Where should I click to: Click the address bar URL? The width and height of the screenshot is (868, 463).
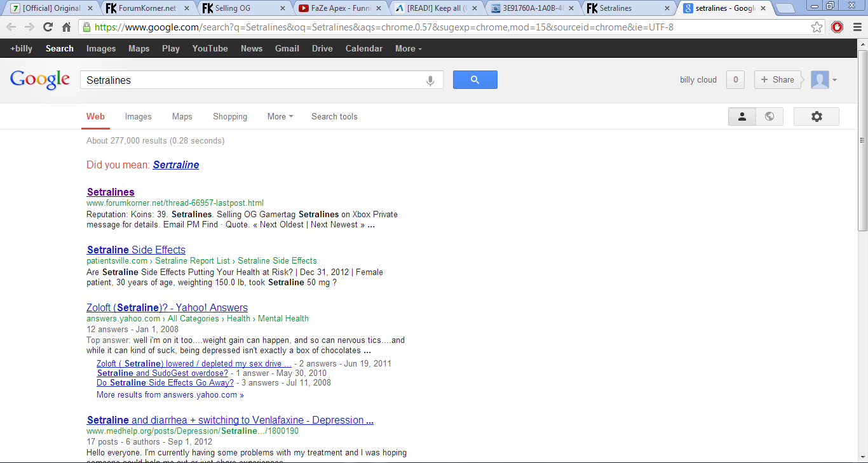384,27
